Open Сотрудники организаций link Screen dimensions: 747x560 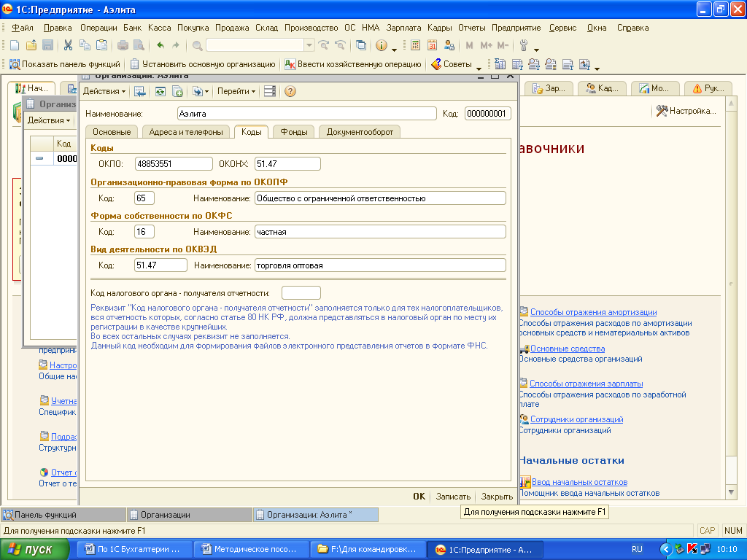(576, 419)
